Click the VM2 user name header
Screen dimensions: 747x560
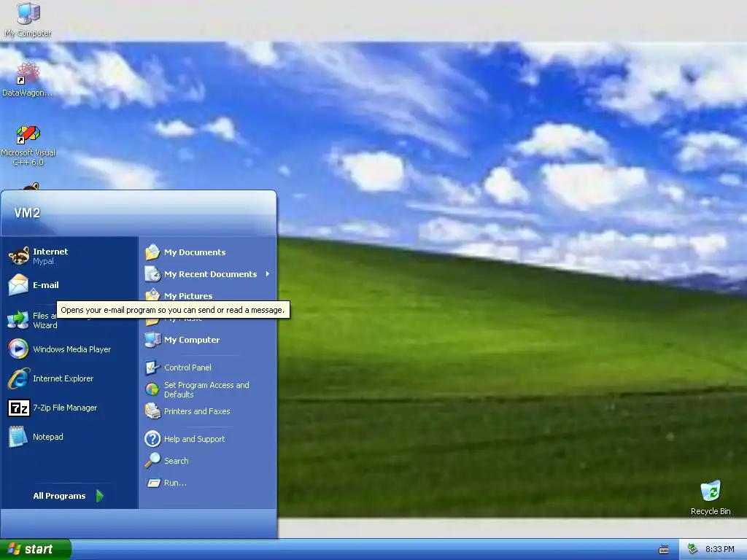click(x=27, y=213)
